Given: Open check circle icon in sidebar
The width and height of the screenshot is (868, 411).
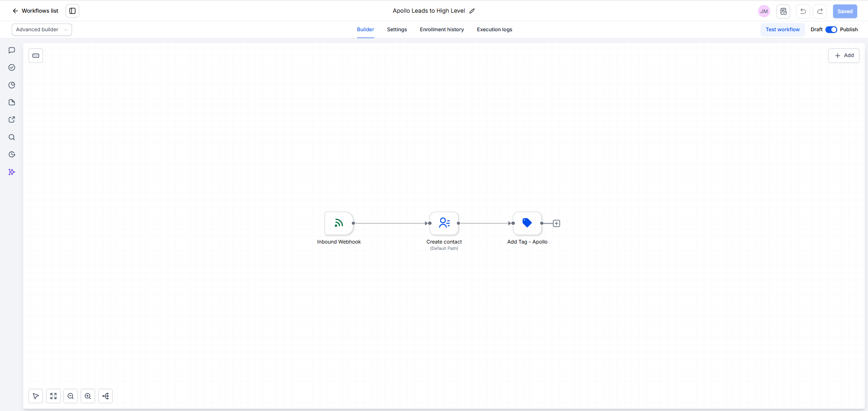Looking at the screenshot, I should 12,67.
